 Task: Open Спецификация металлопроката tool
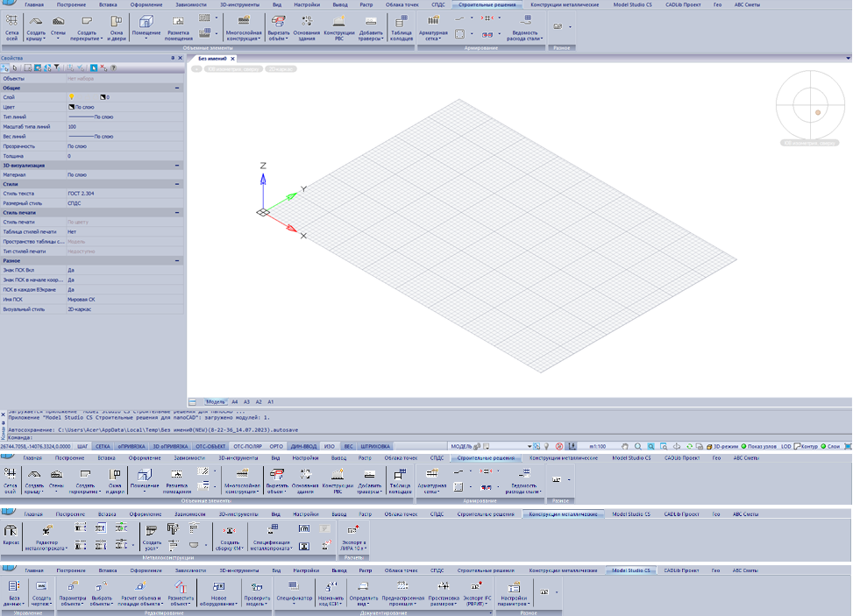point(271,536)
